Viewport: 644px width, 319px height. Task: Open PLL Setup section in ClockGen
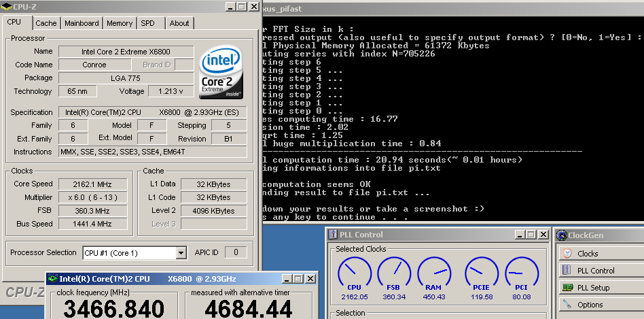click(601, 288)
